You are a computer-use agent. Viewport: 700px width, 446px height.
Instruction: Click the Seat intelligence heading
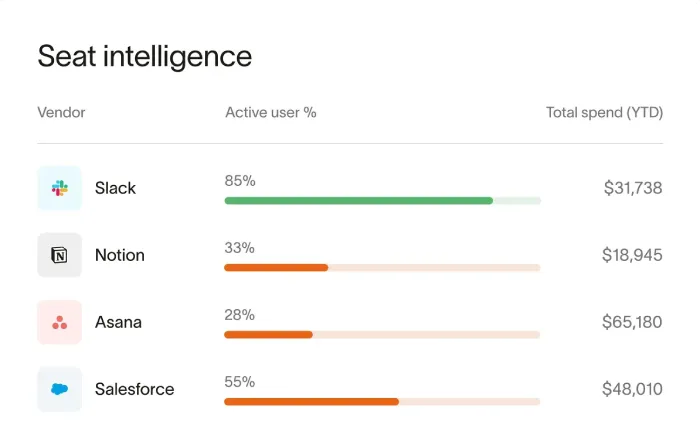(x=144, y=56)
